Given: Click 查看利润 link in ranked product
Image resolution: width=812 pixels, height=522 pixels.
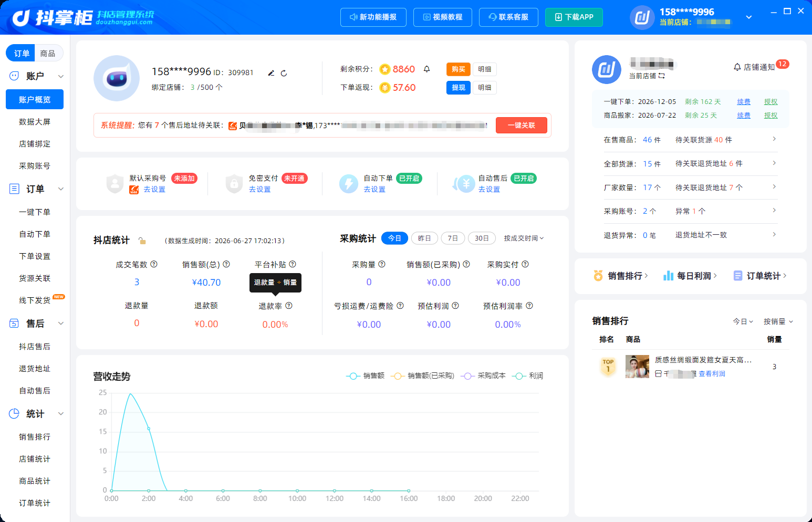Looking at the screenshot, I should (712, 374).
